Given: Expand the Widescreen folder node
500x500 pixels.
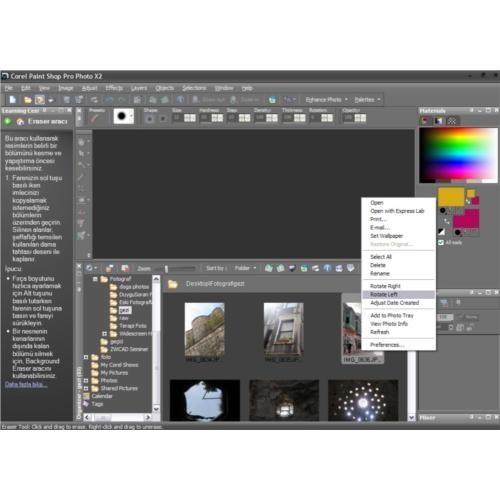Looking at the screenshot, I should pos(105,333).
